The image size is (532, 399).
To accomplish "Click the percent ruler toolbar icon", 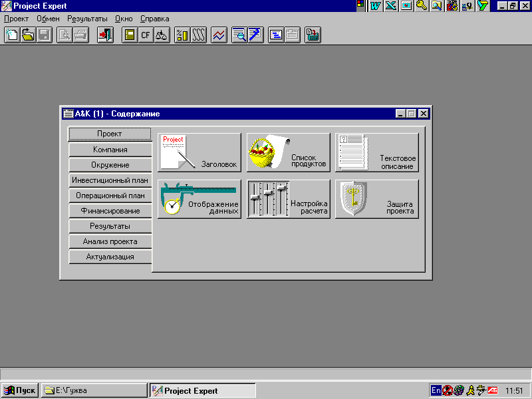I will (182, 35).
